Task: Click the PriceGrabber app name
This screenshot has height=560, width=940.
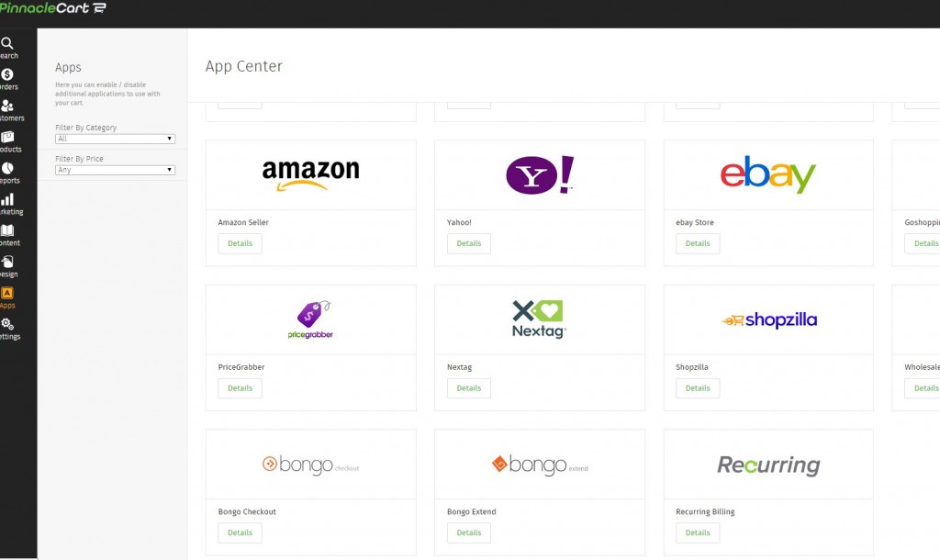Action: [241, 367]
